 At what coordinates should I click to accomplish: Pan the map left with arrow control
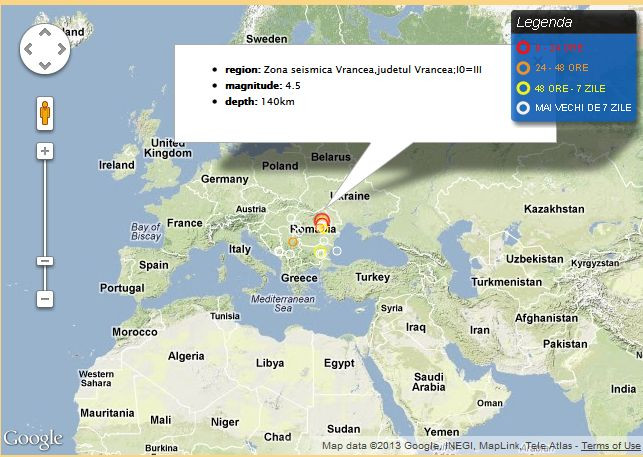pos(27,48)
